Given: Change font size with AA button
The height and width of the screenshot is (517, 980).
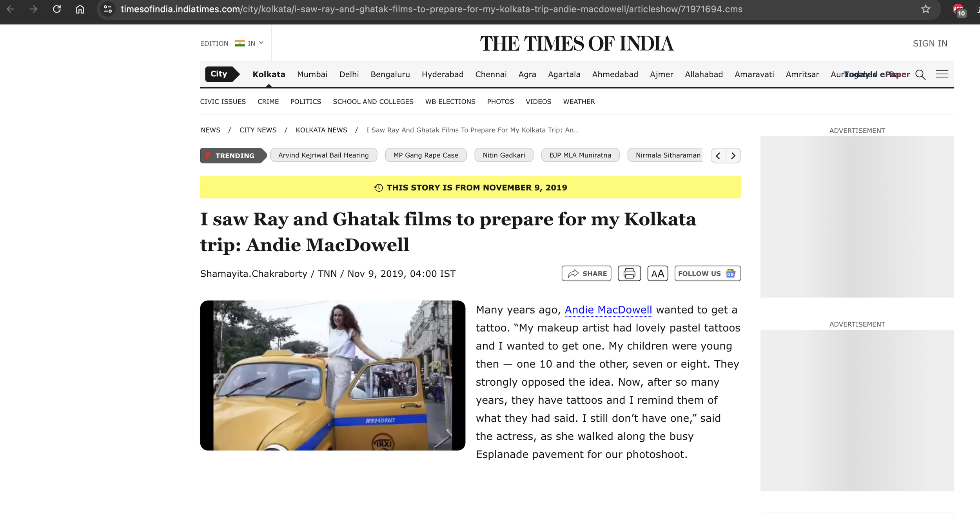Looking at the screenshot, I should (x=658, y=273).
